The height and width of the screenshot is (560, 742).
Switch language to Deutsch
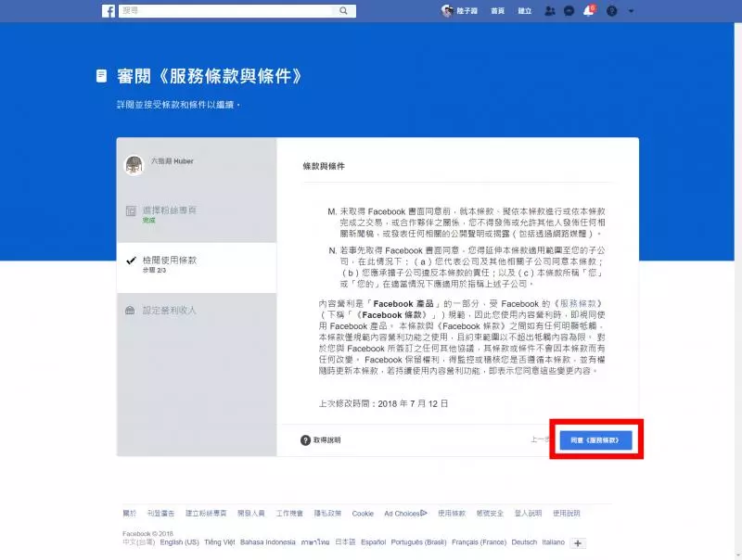coord(524,542)
